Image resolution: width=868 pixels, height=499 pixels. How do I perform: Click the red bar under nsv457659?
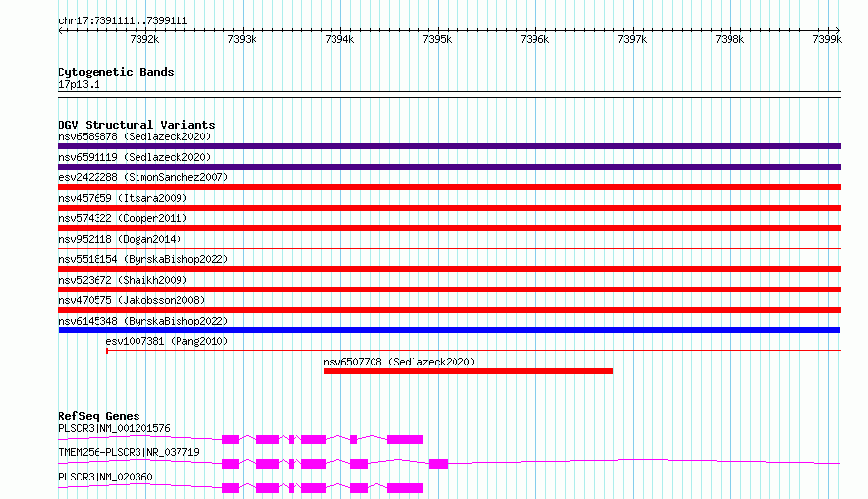pos(449,208)
